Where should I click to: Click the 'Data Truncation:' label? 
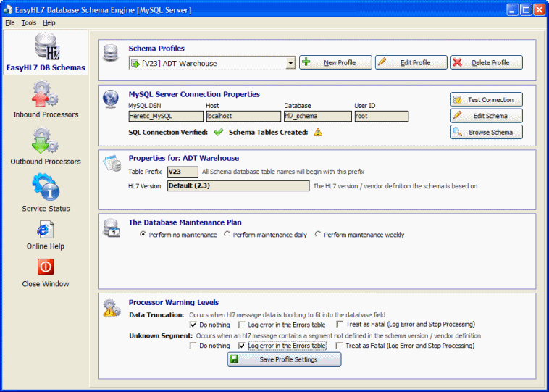[x=156, y=315]
